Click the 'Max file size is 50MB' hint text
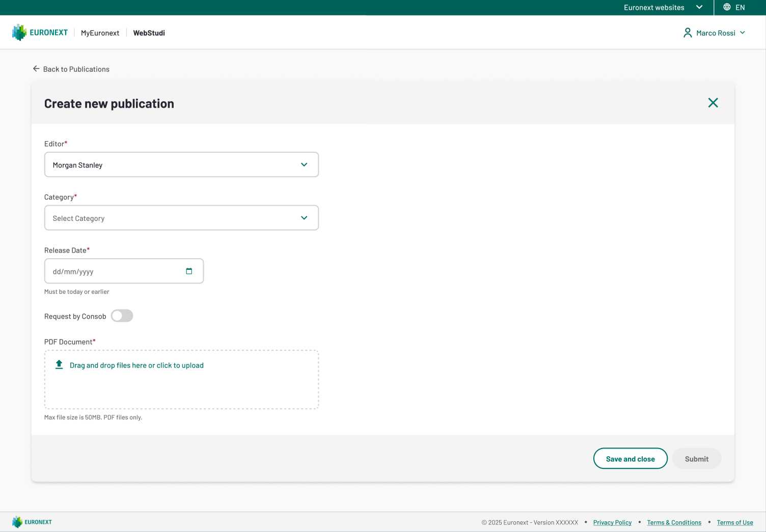Screen dimensions: 766x532 click(93, 417)
